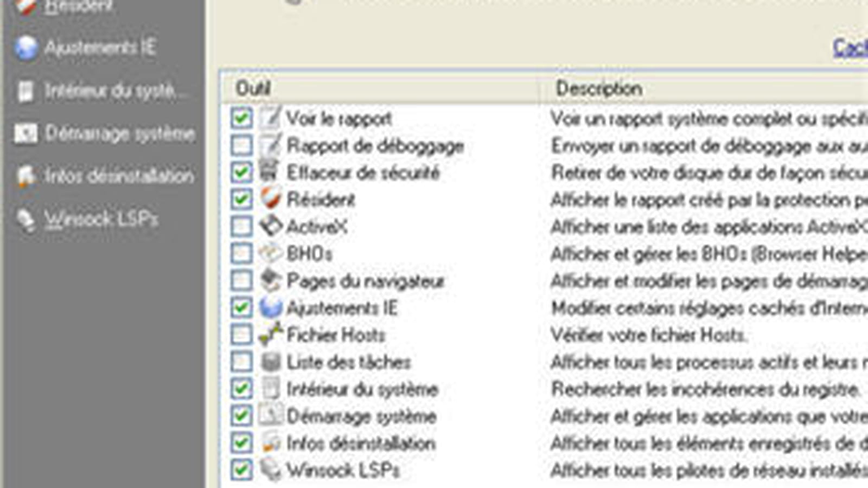Viewport: 868px width, 488px height.
Task: Open Ajustements IE sidebar label
Action: pyautogui.click(x=100, y=48)
